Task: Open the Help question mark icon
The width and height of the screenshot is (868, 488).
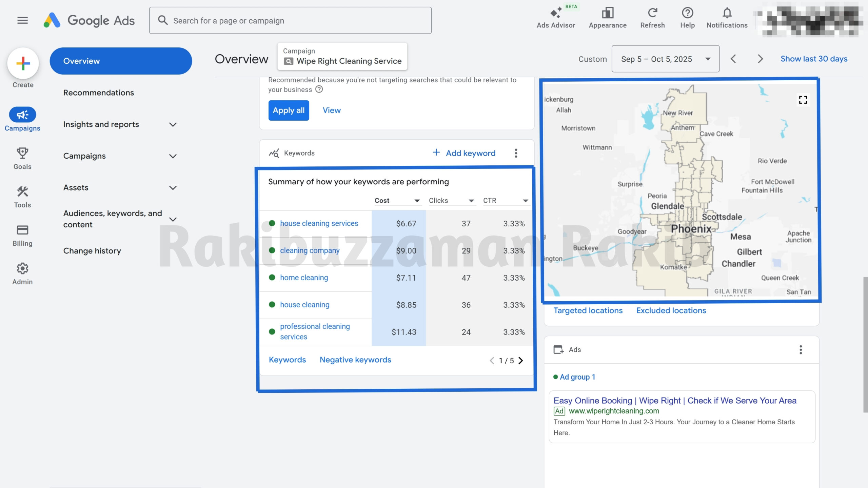Action: point(687,14)
